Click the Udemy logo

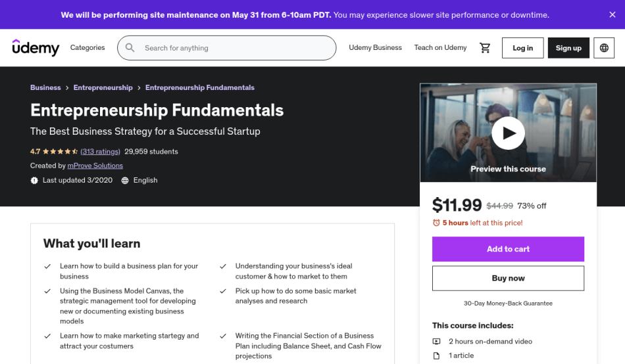pos(36,48)
